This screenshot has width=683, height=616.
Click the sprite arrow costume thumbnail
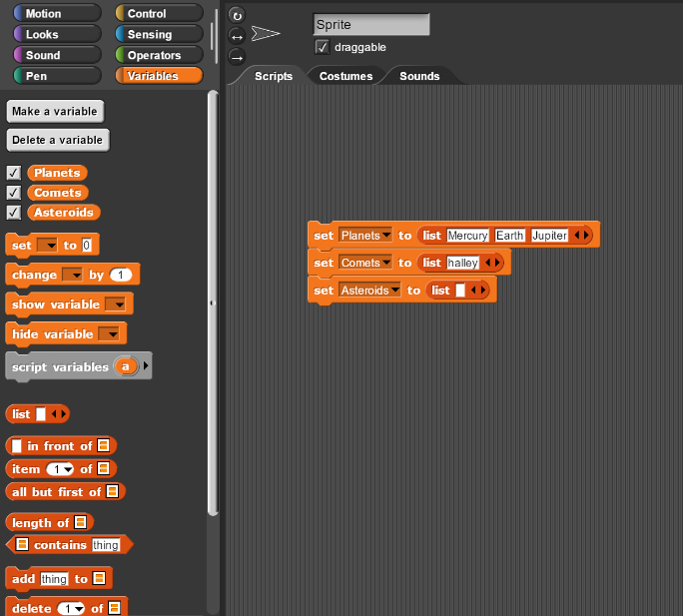(x=267, y=34)
